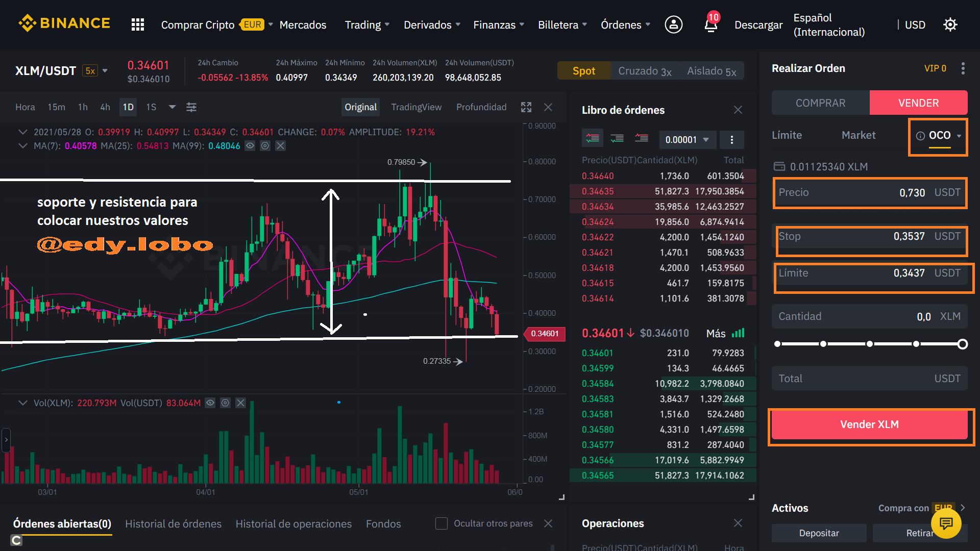Collapse the Vol indicator legend row

(22, 403)
